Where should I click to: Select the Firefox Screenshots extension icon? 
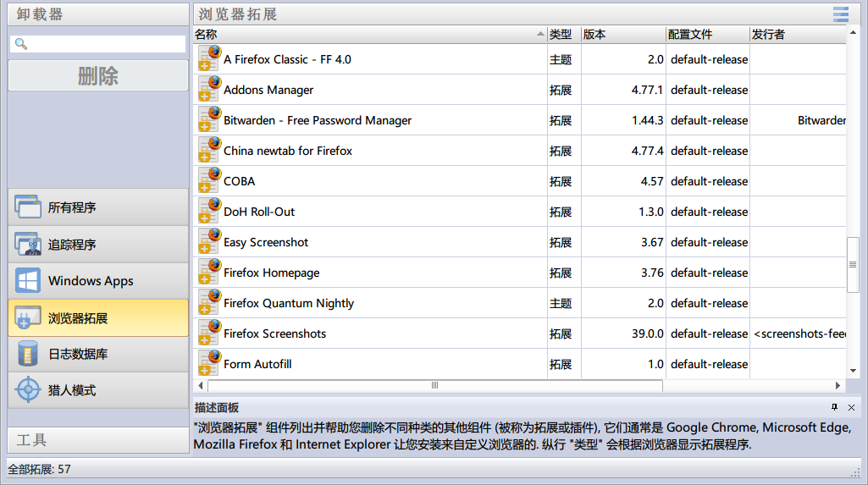coord(209,333)
